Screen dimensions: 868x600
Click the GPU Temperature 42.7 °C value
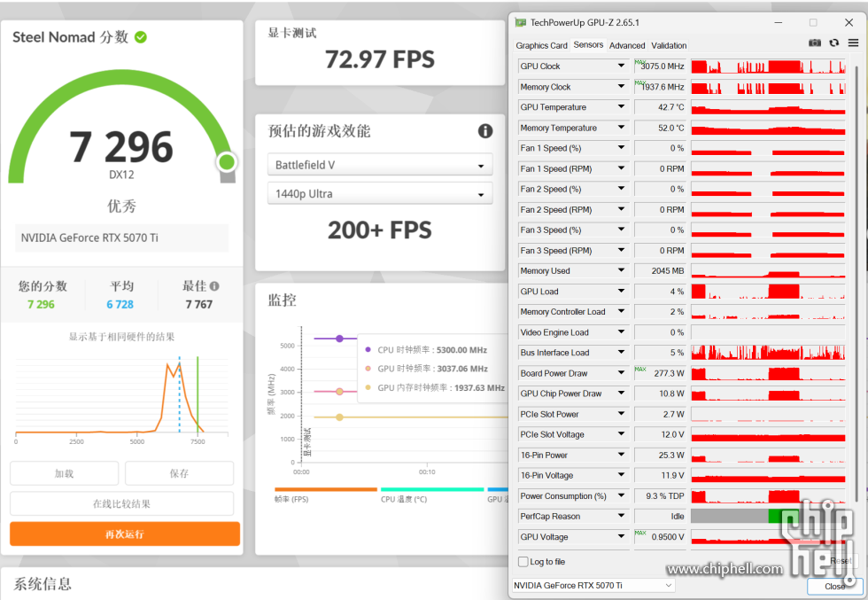click(x=660, y=107)
